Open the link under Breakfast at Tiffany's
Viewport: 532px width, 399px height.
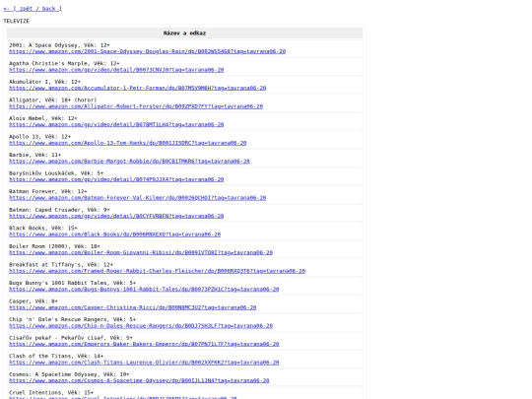pos(157,272)
